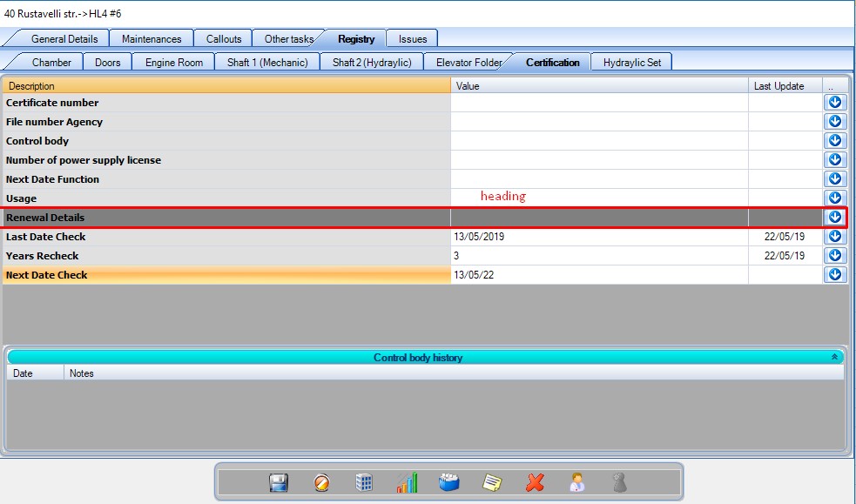Open the building icon in bottom toolbar
This screenshot has width=856, height=504.
click(x=365, y=483)
